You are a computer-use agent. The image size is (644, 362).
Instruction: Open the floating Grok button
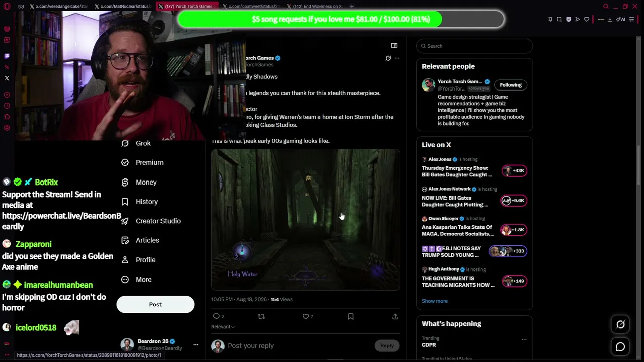620,325
